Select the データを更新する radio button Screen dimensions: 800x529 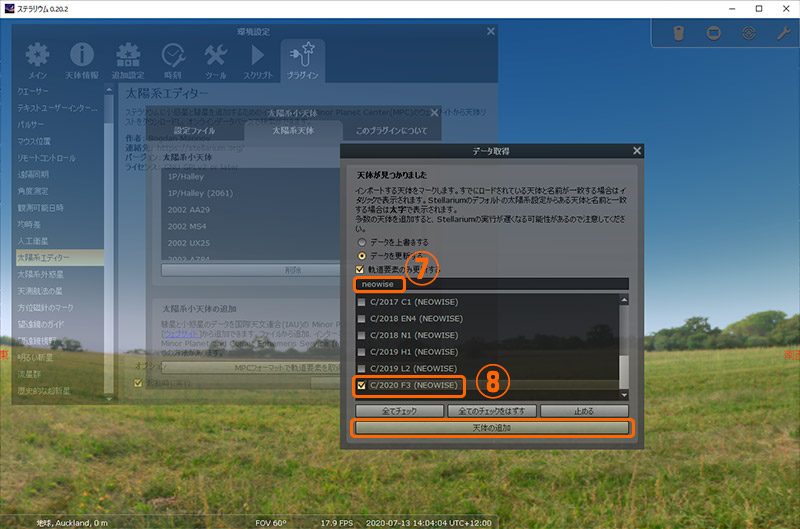[362, 256]
